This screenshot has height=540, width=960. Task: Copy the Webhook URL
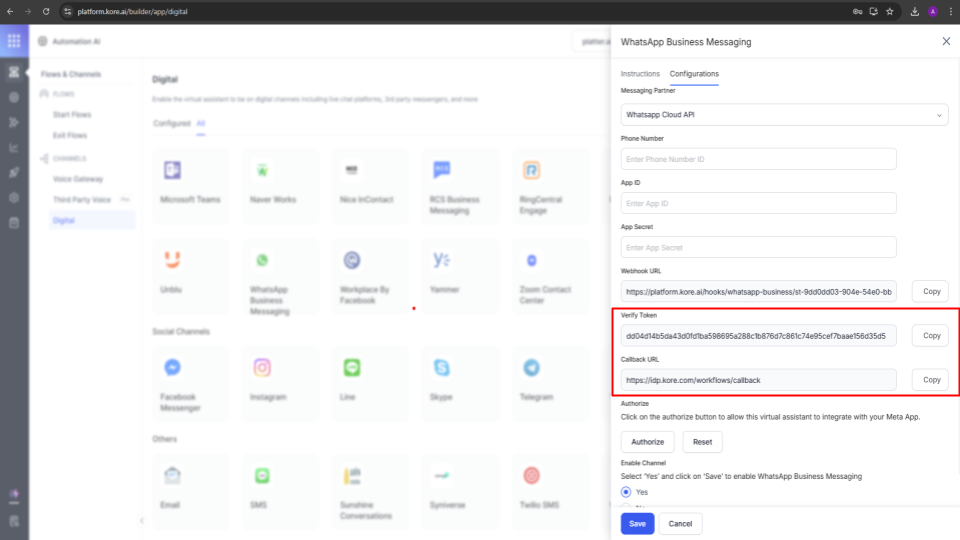tap(931, 291)
